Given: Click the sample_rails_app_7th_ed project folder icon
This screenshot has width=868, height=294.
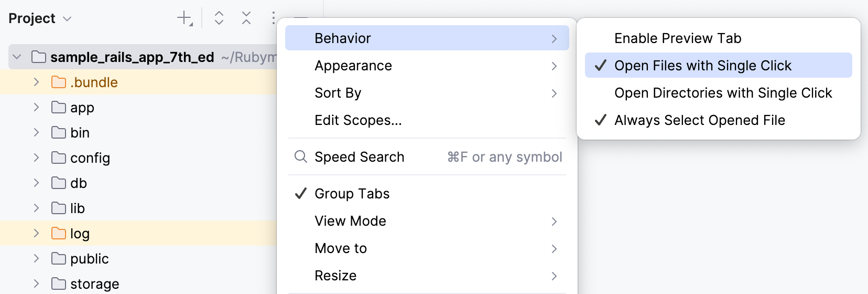Looking at the screenshot, I should (x=39, y=57).
